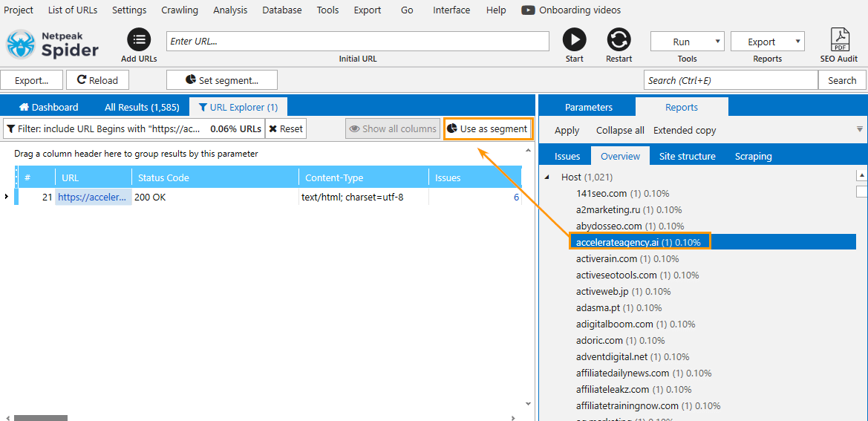Start crawling with the play icon
The image size is (868, 421).
pos(575,40)
